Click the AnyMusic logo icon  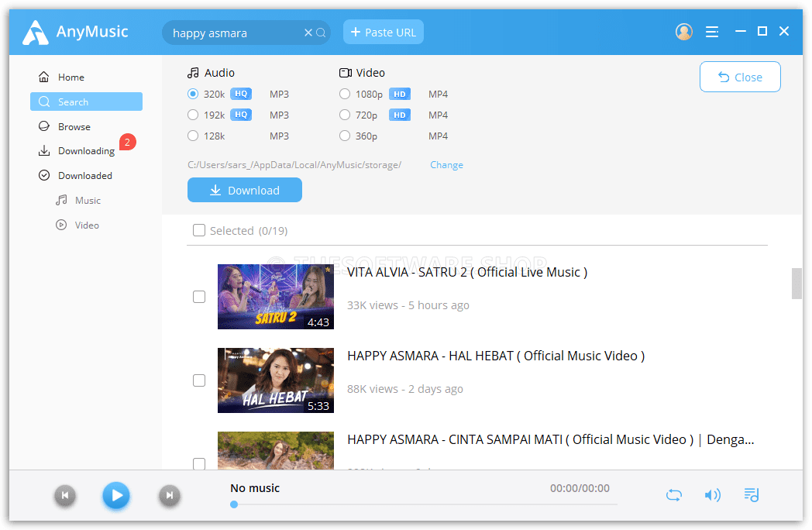(35, 33)
